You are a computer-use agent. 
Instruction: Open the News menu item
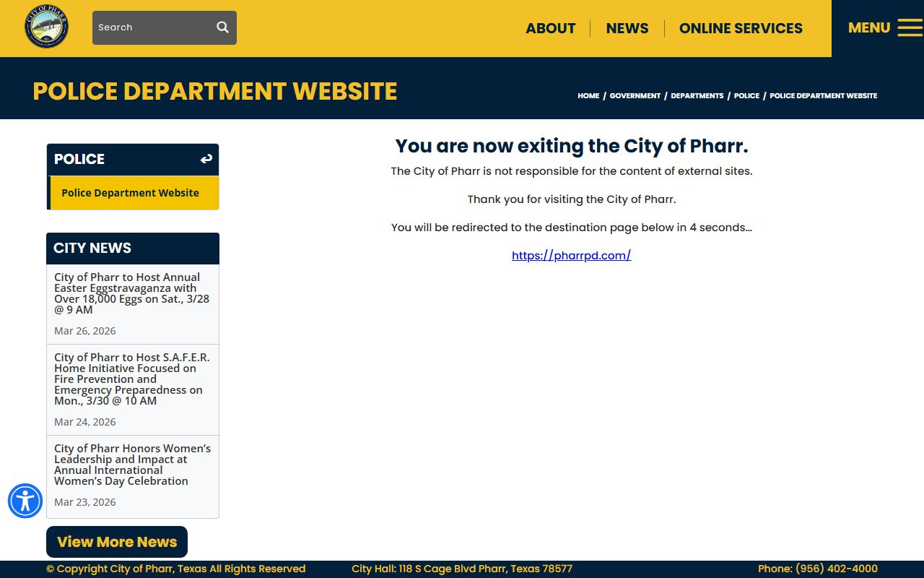[627, 28]
